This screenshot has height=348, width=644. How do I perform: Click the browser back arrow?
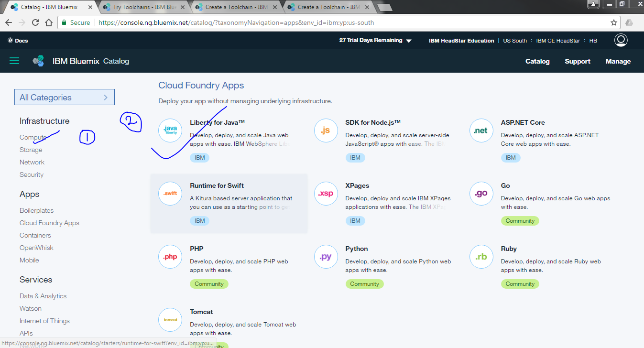tap(9, 22)
